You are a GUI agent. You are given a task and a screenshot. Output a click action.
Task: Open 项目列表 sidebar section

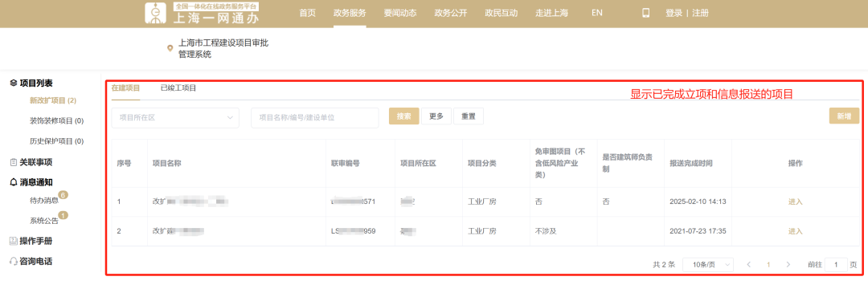36,83
